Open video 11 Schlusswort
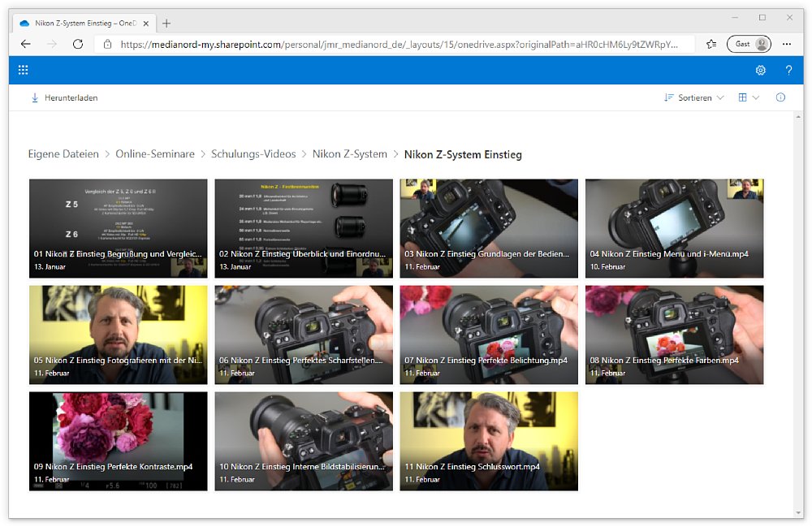812x527 pixels. [489, 441]
